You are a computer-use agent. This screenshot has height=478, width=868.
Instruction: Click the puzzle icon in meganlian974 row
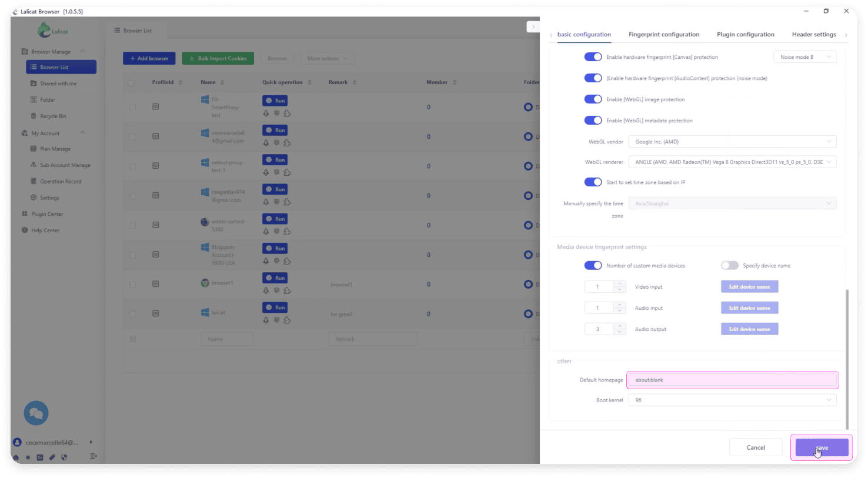click(x=287, y=202)
